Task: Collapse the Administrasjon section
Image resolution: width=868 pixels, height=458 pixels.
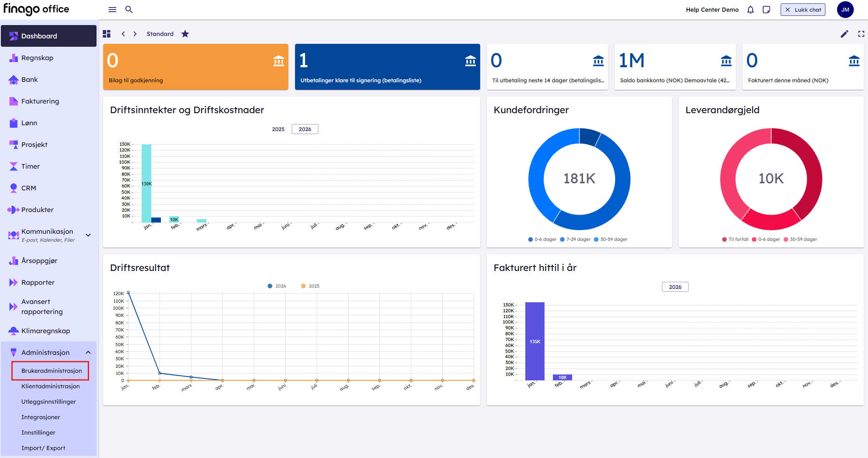Action: pos(88,352)
